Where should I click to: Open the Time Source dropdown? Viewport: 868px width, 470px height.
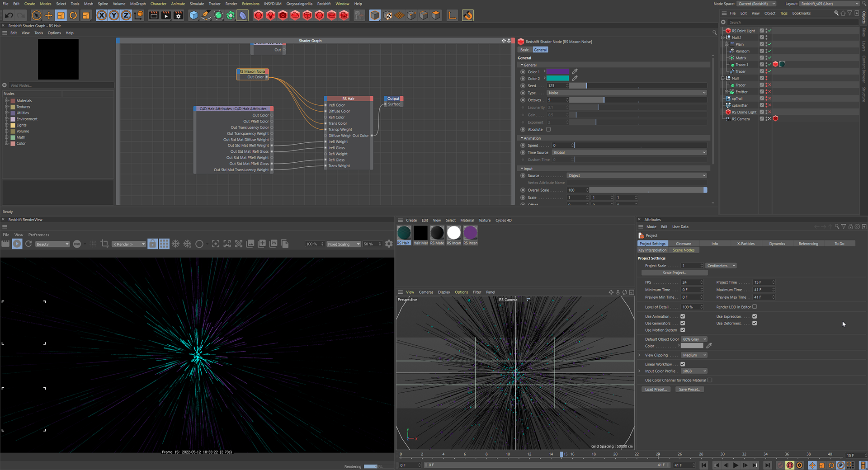[x=629, y=152]
